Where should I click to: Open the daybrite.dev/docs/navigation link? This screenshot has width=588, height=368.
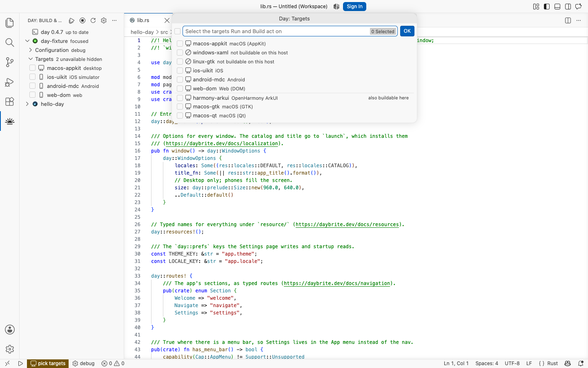[x=337, y=283]
